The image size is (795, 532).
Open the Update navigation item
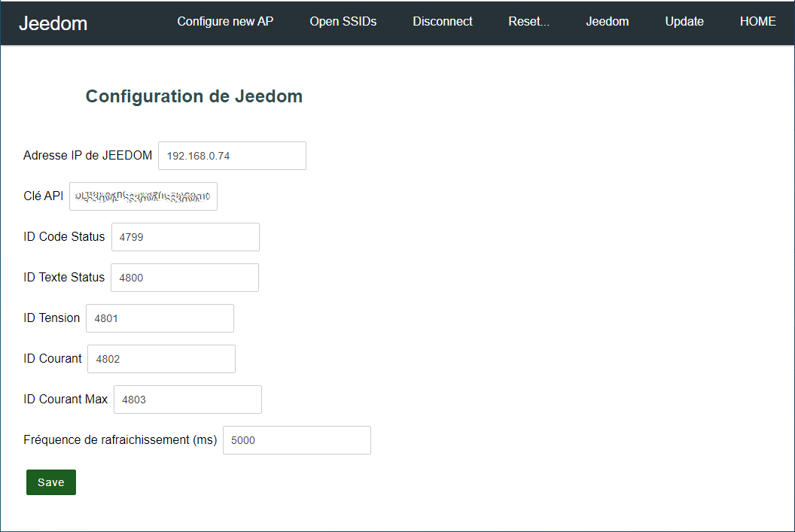coord(684,21)
